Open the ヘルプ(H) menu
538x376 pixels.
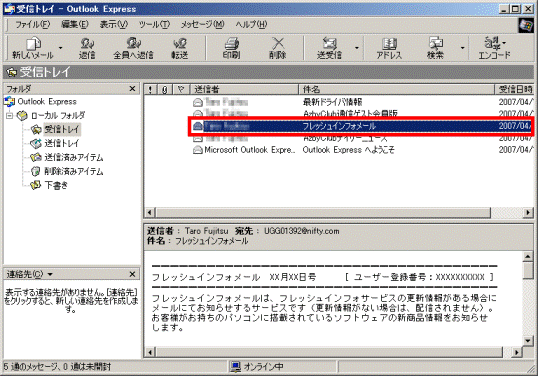(251, 24)
